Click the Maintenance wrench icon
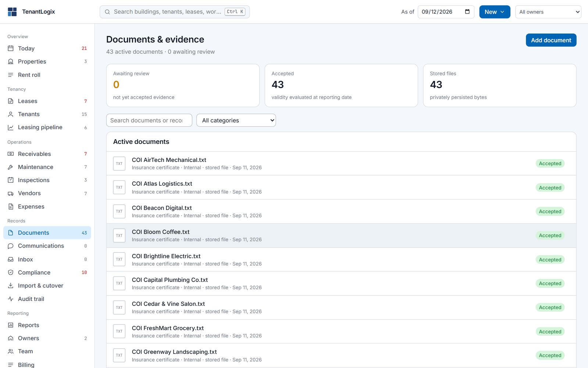Image resolution: width=588 pixels, height=368 pixels. [11, 167]
